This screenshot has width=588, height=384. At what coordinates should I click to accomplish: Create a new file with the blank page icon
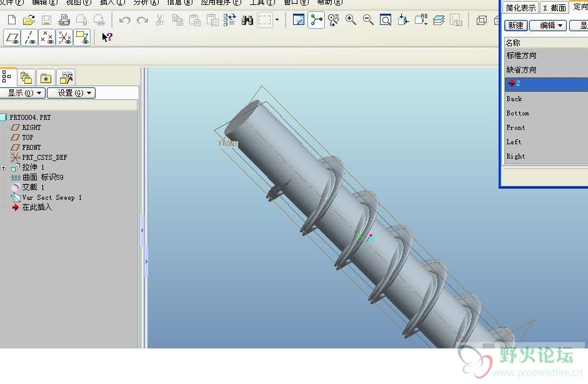click(12, 20)
